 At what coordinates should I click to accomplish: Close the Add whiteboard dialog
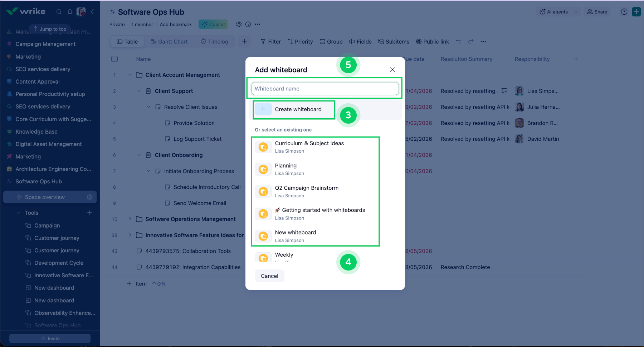392,70
